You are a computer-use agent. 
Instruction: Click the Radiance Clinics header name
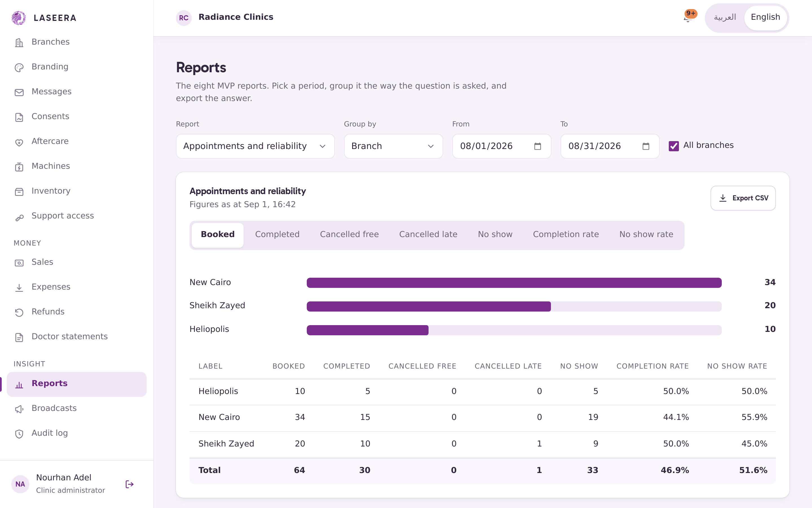236,17
